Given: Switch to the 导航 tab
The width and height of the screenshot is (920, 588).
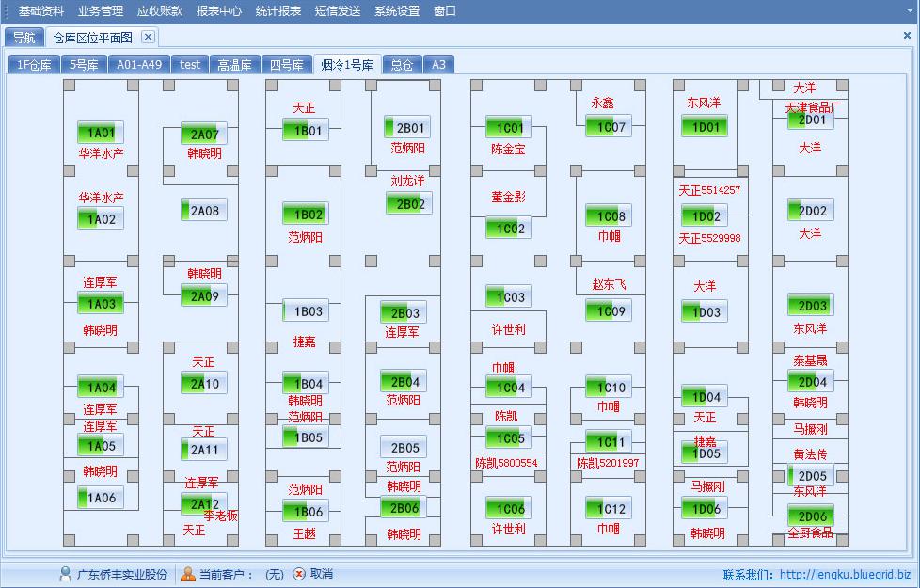Looking at the screenshot, I should coord(24,38).
